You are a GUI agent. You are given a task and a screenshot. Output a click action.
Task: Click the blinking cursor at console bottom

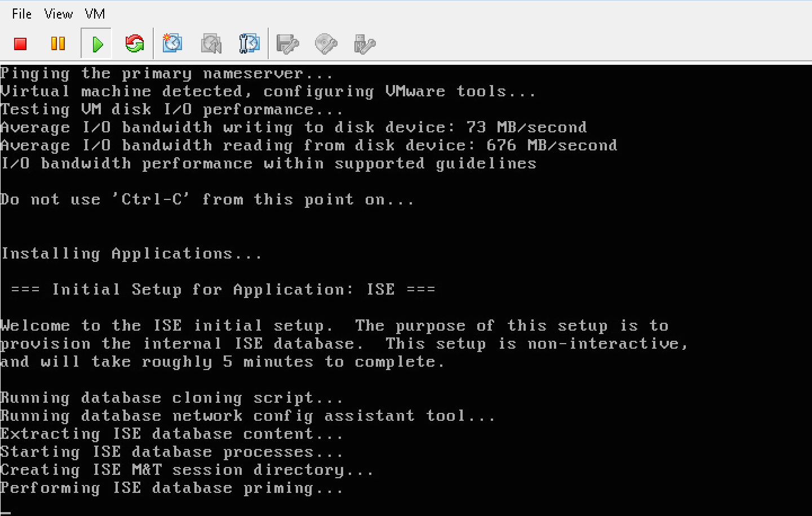pos(6,513)
